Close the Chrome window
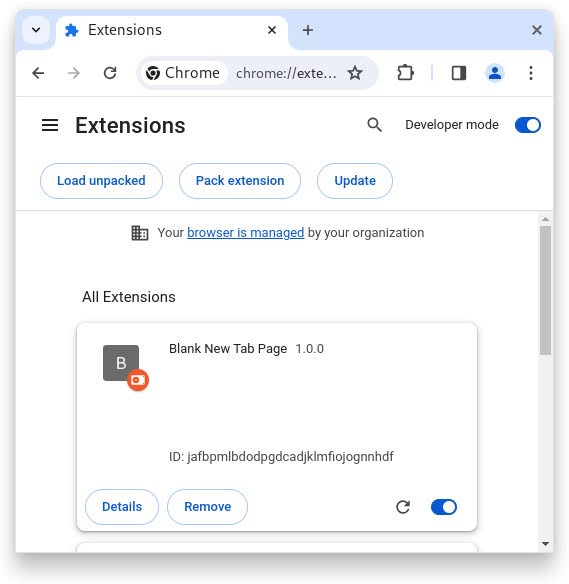The image size is (569, 584). pos(537,30)
